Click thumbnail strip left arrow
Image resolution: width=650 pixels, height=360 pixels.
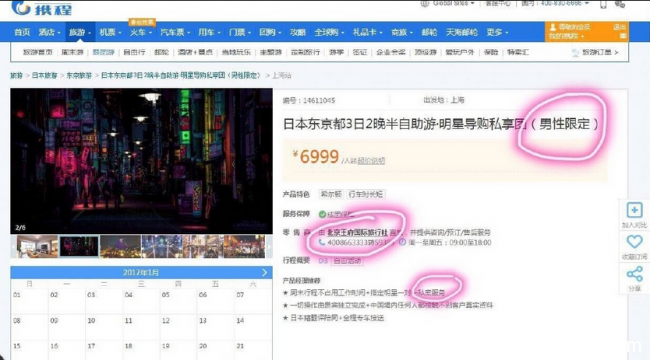14,246
